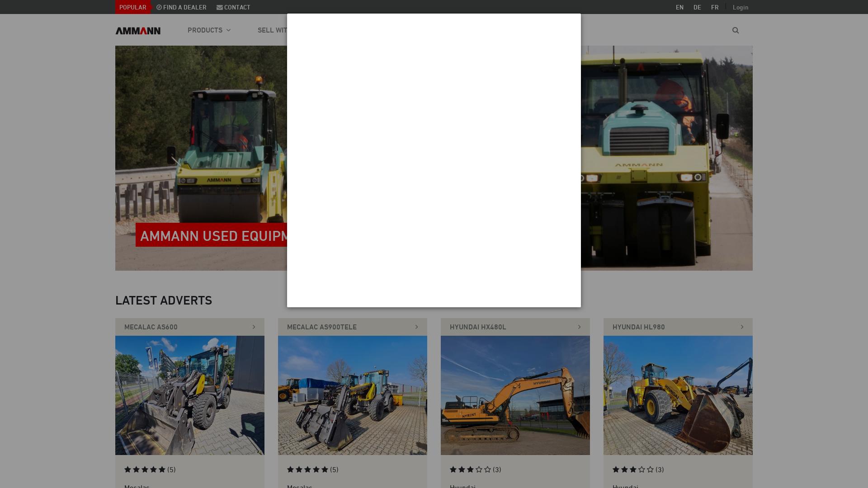The image size is (868, 488).
Task: Click the Ammann logo
Action: click(x=138, y=31)
